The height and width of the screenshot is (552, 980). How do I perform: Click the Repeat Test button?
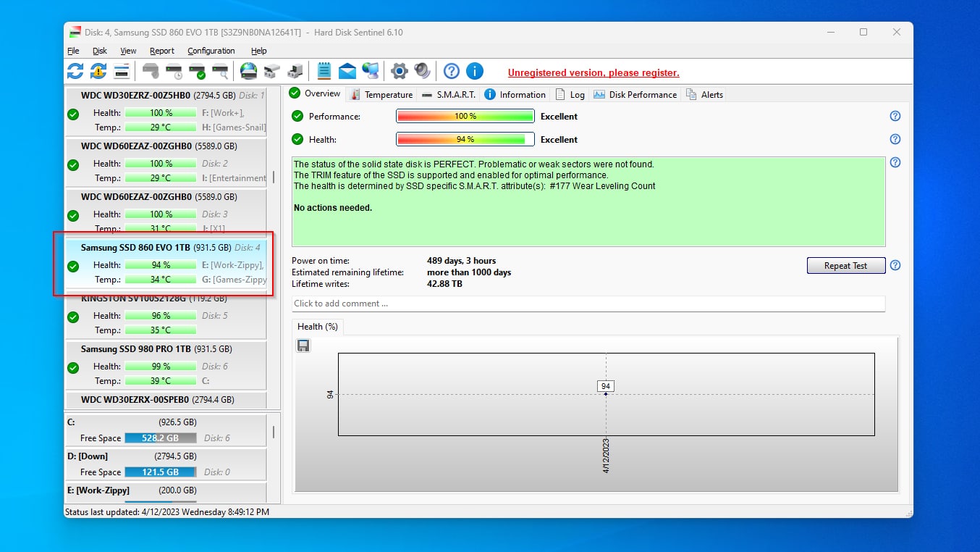tap(846, 265)
